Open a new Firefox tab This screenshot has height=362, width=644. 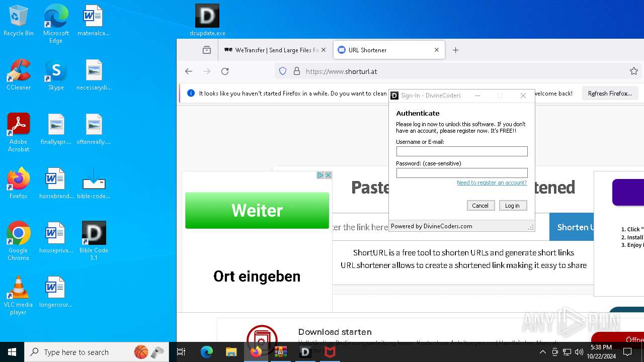[456, 50]
